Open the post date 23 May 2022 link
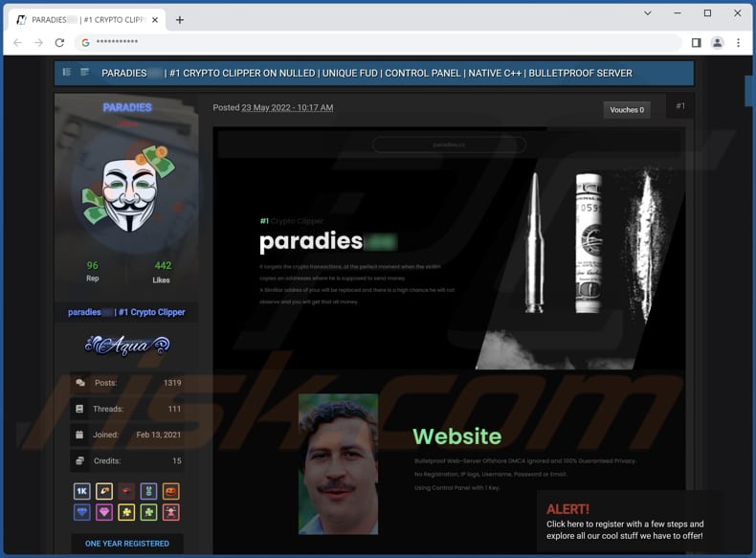This screenshot has width=756, height=558. click(x=287, y=108)
